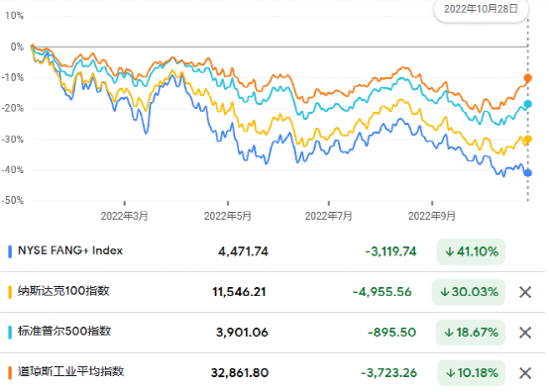The width and height of the screenshot is (549, 392).
Task: Click the orange Dow Jones endpoint dot
Action: click(527, 78)
